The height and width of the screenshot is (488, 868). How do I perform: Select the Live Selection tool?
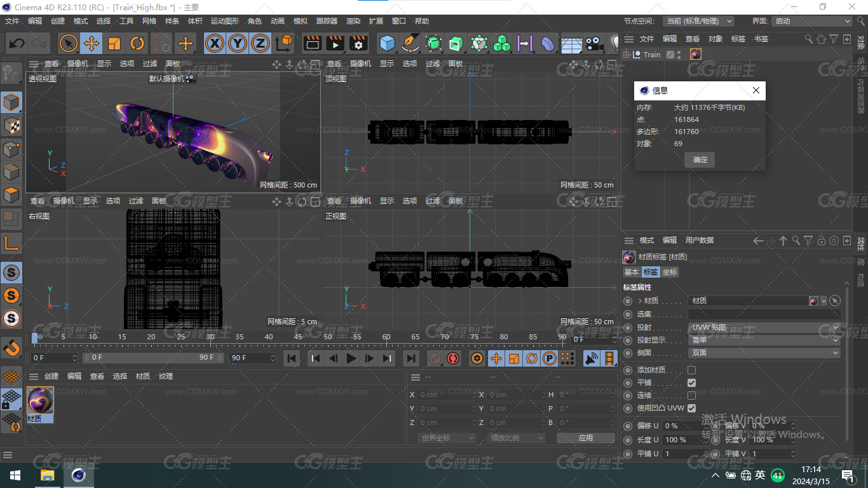coord(69,43)
